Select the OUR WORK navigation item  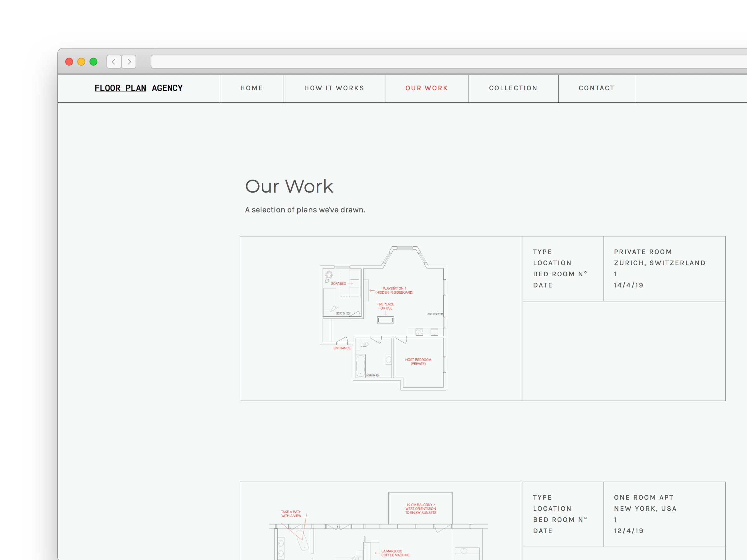click(427, 88)
